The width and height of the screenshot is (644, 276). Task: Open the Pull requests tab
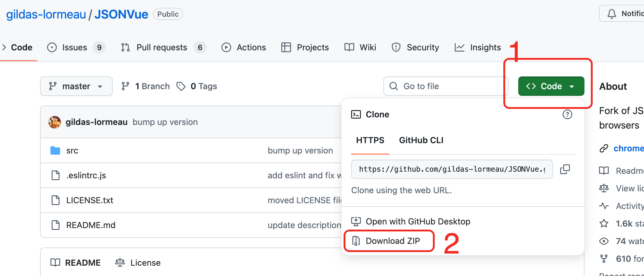click(x=164, y=47)
